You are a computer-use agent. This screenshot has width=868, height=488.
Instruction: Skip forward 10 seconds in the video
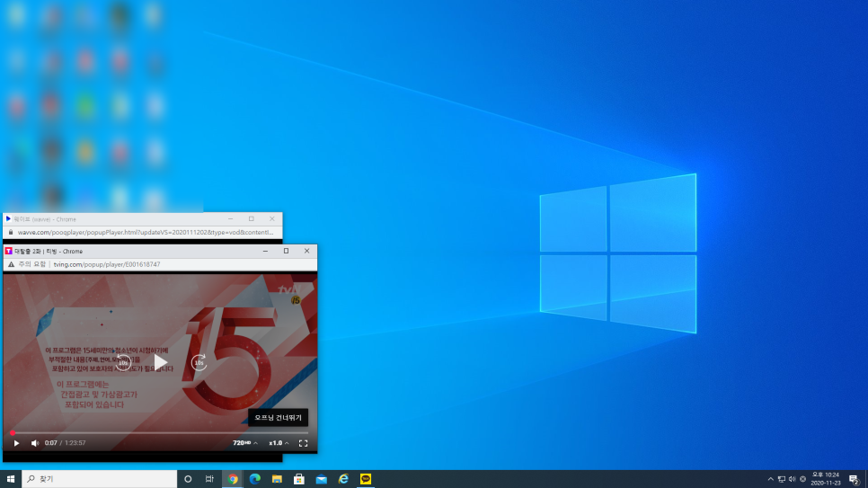tap(199, 363)
